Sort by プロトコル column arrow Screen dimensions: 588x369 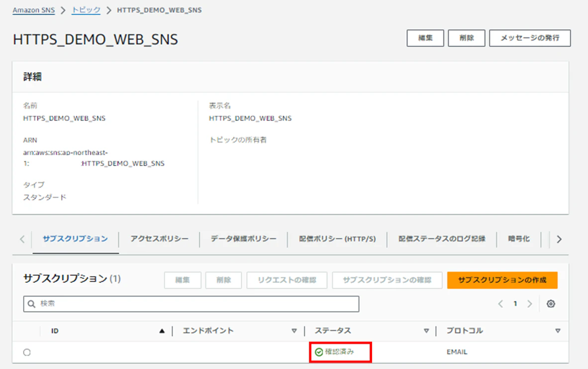[558, 331]
